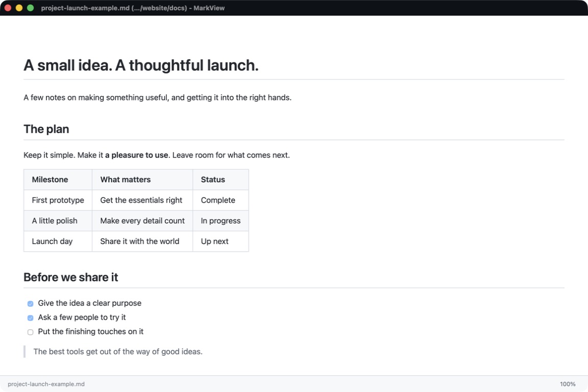Screen dimensions: 588x392
Task: Click the green fullscreen window button
Action: point(31,8)
